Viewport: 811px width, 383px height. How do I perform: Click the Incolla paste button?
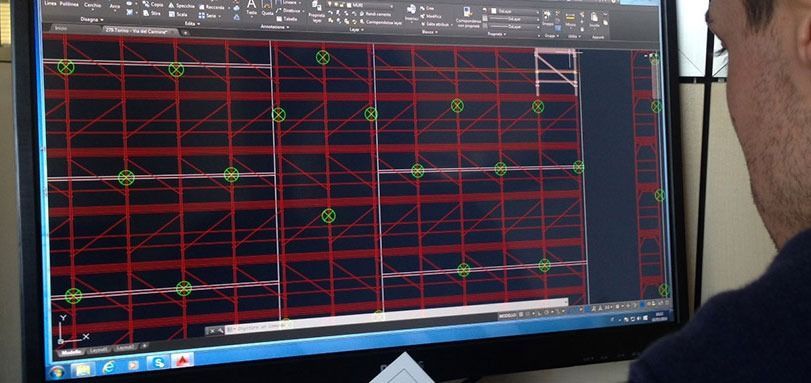[594, 20]
